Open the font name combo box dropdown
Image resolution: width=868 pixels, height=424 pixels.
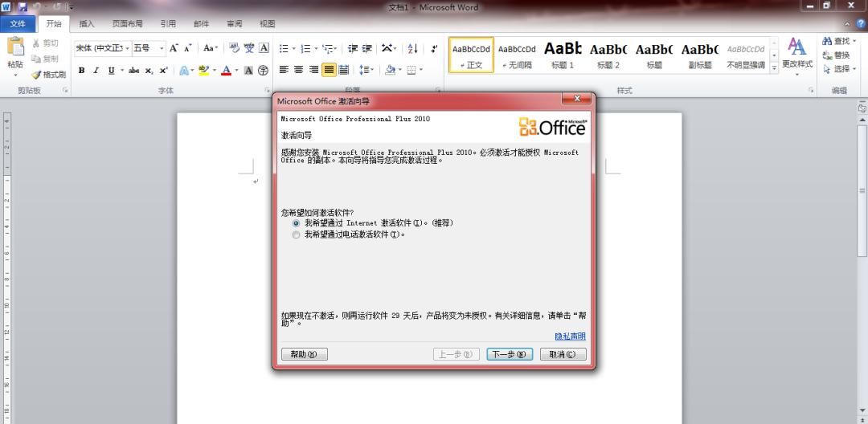click(127, 49)
